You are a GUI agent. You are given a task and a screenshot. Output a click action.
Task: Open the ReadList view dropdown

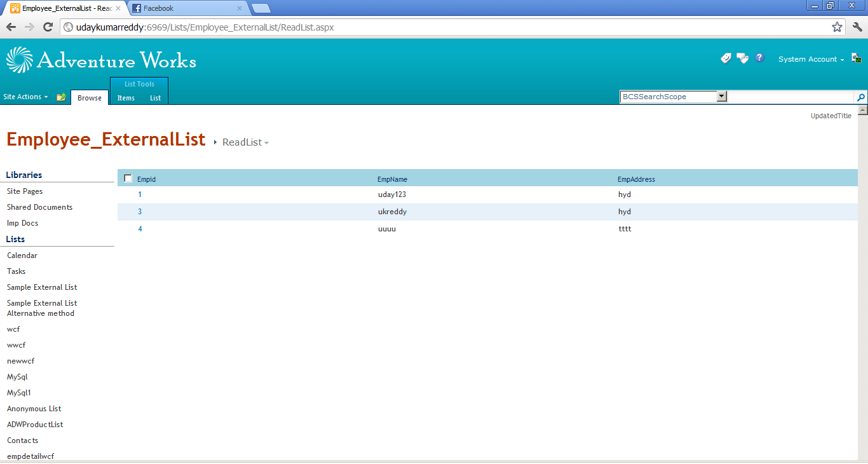[245, 142]
